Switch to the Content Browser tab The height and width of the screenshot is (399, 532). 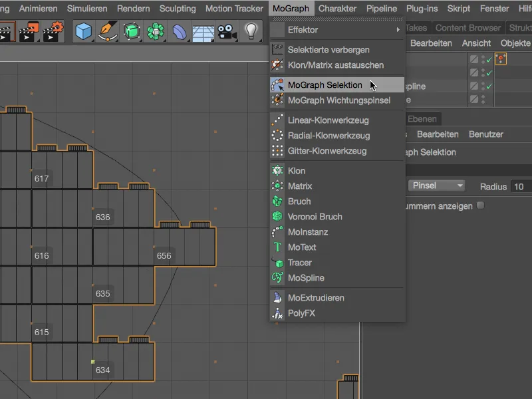(x=467, y=28)
